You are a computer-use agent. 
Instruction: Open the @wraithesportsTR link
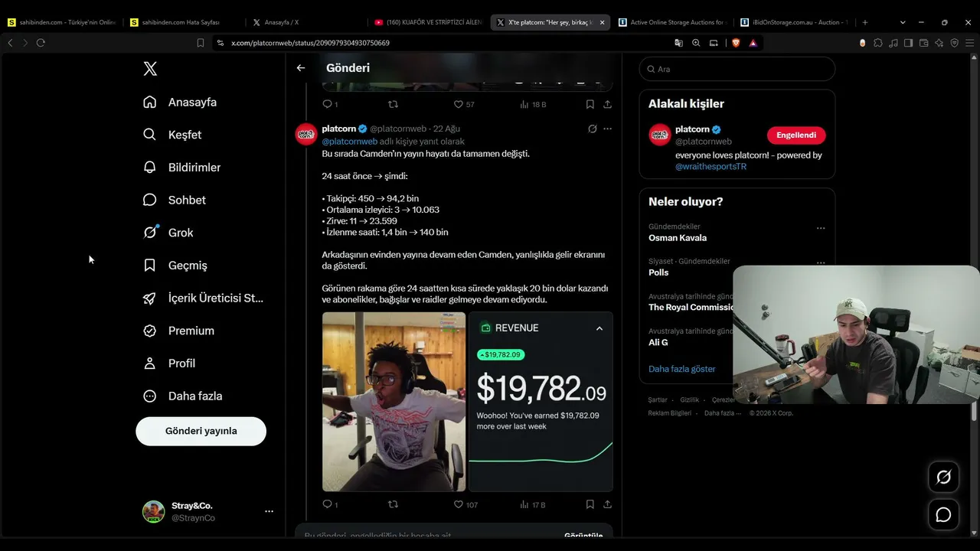coord(710,166)
